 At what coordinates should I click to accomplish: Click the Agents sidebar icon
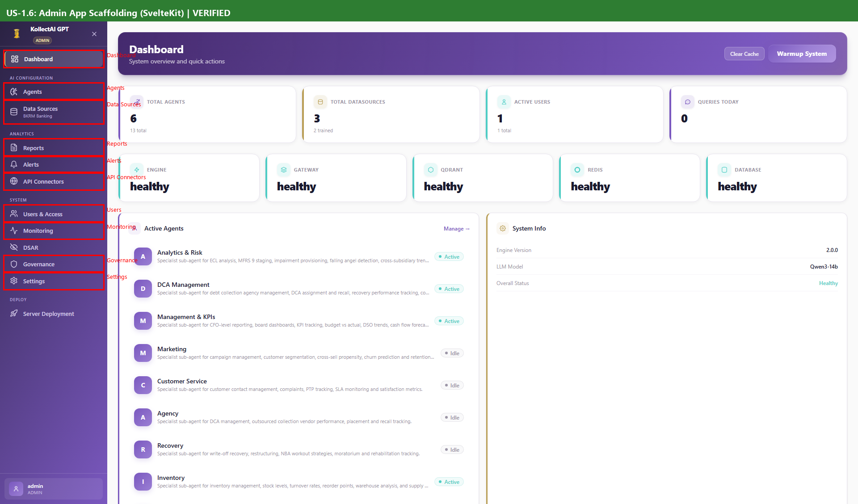pyautogui.click(x=14, y=92)
